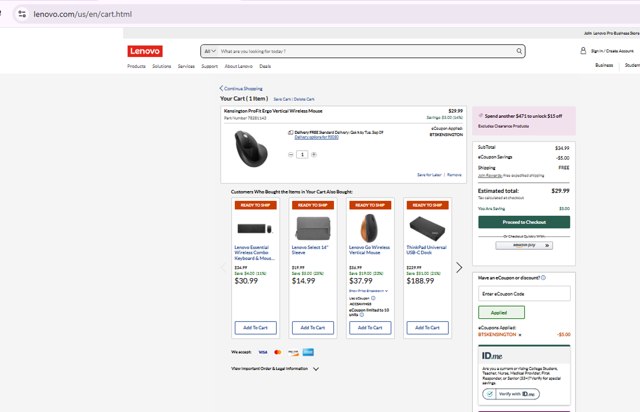Image resolution: width=640 pixels, height=412 pixels.
Task: Click the Kensington mouse product image
Action: click(x=251, y=149)
